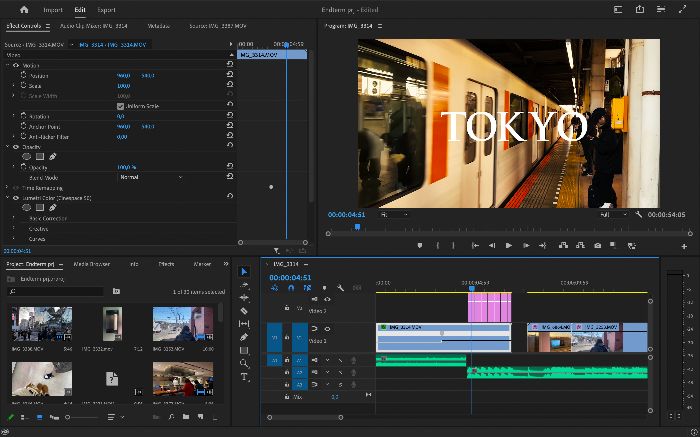Screen dimensions: 700x437
Task: Toggle Position animation stopwatch
Action: click(24, 75)
